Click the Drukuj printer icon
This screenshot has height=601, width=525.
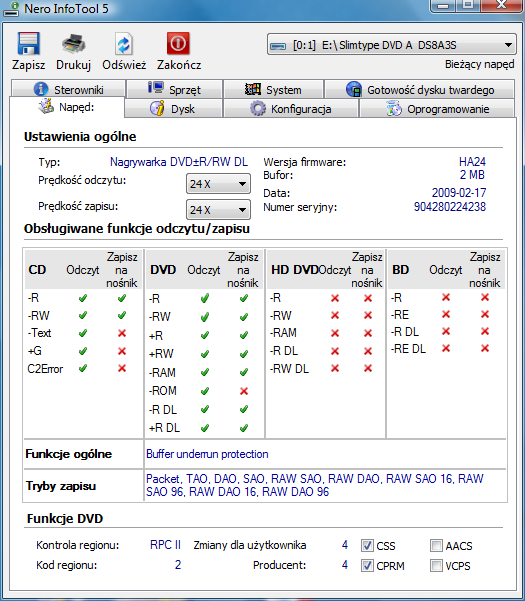[73, 43]
